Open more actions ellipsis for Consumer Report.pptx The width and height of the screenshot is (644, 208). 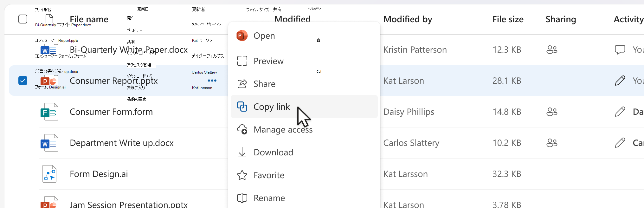212,81
